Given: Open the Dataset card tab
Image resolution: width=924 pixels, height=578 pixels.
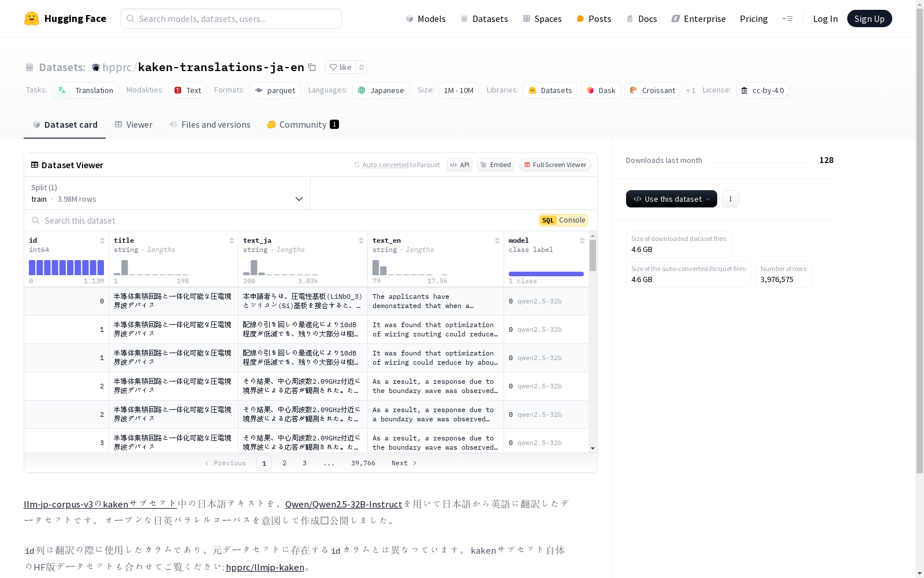Looking at the screenshot, I should [65, 125].
